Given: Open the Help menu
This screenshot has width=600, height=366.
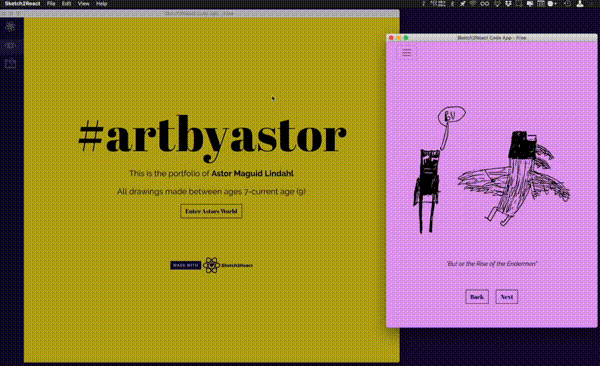Looking at the screenshot, I should (101, 3).
